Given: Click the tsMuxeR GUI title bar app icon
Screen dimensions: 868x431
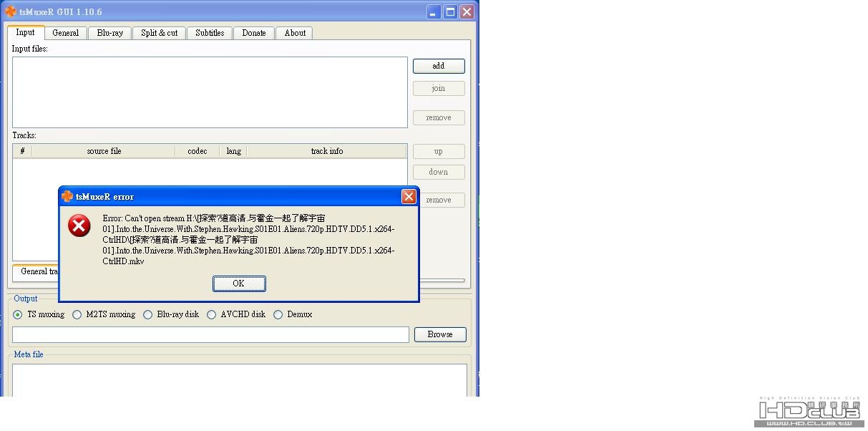Looking at the screenshot, I should point(11,11).
